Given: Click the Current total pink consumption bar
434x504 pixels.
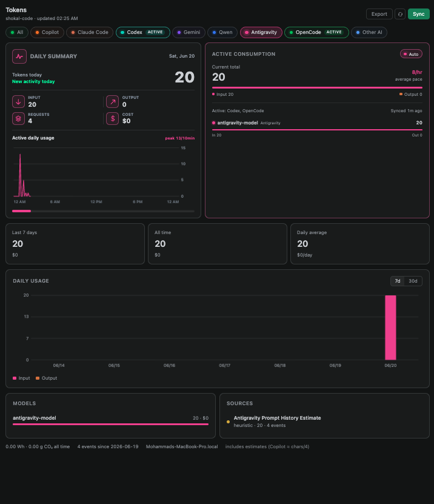Looking at the screenshot, I should (317, 87).
